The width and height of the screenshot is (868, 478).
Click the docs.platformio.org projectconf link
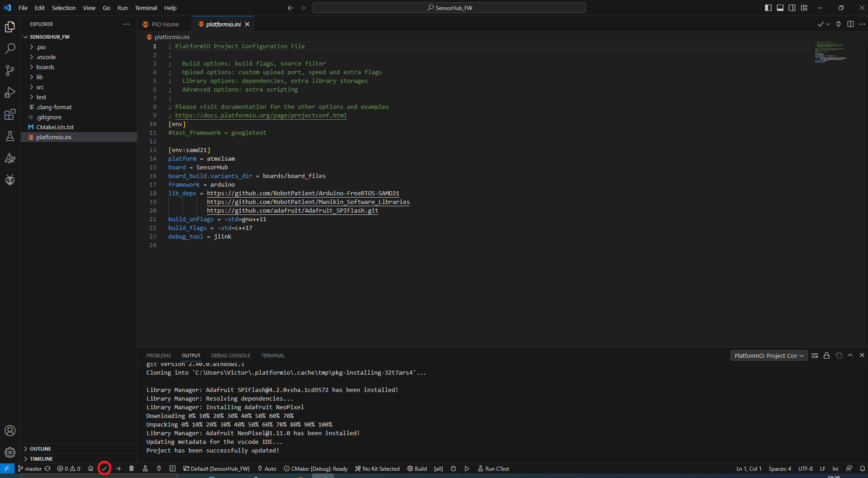pyautogui.click(x=261, y=116)
